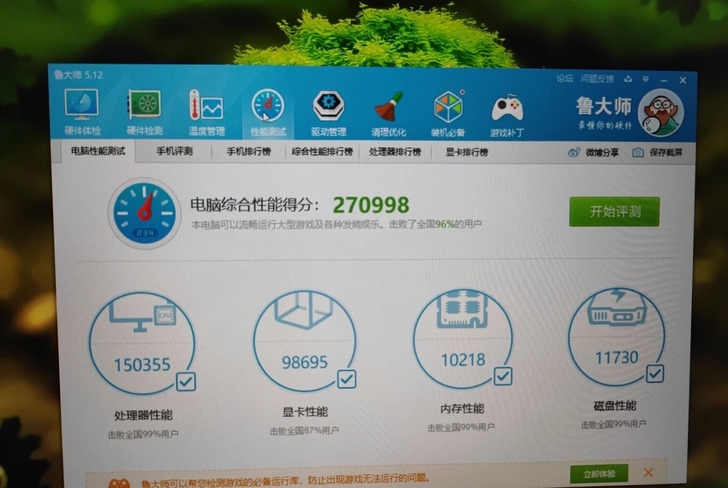Screen dimensions: 728x488
Task: Uncheck the 内存性能 test checkbox
Action: 503,376
